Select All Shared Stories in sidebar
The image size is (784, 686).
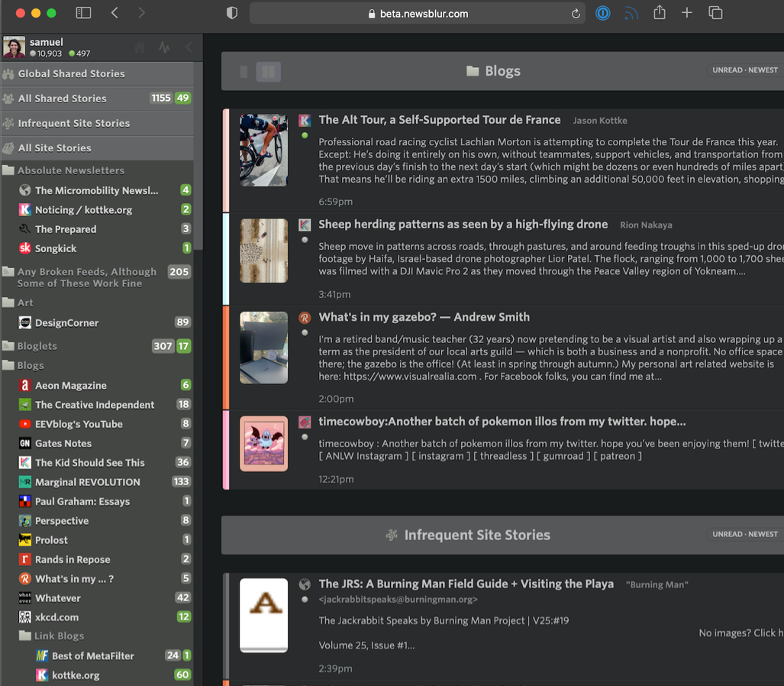pyautogui.click(x=62, y=99)
